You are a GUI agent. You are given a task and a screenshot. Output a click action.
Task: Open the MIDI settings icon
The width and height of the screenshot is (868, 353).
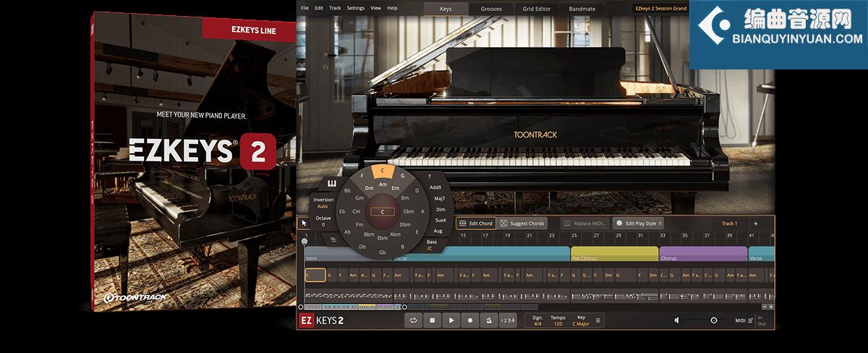click(752, 320)
